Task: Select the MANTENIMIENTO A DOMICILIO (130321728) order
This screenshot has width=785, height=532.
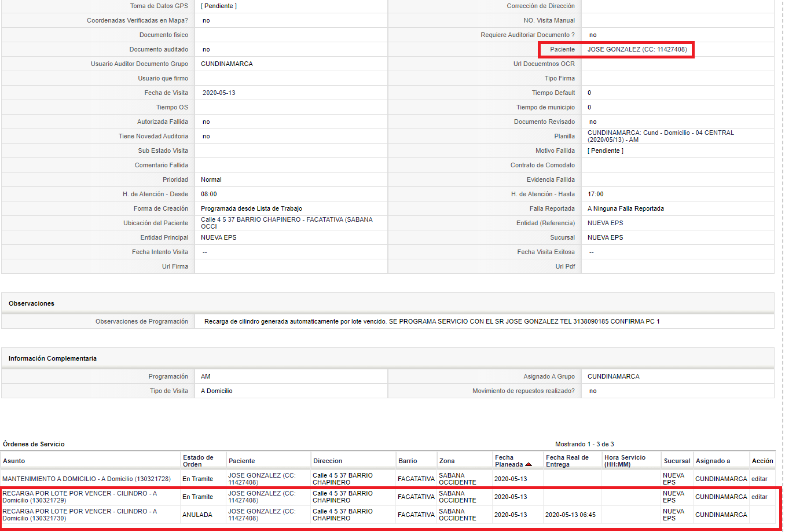Action: [87, 479]
